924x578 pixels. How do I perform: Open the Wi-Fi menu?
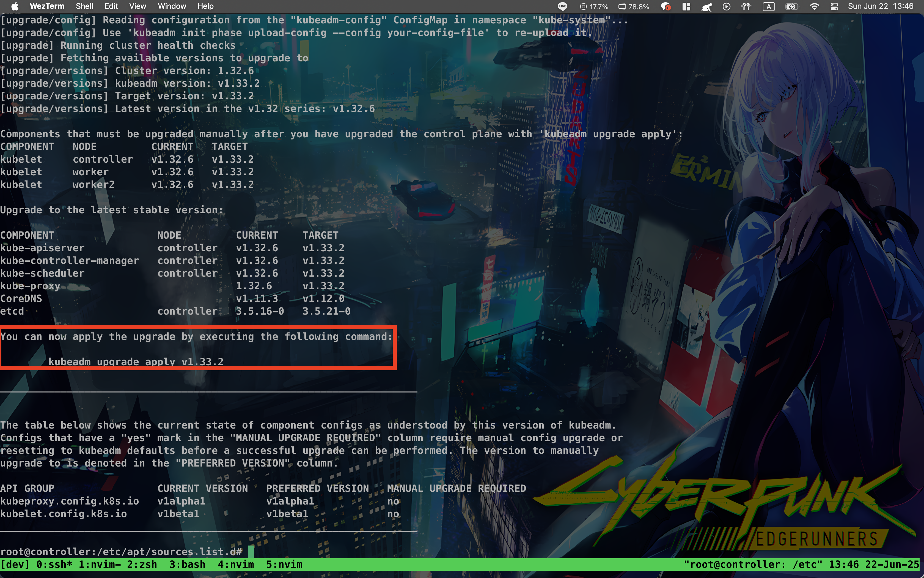(x=815, y=7)
